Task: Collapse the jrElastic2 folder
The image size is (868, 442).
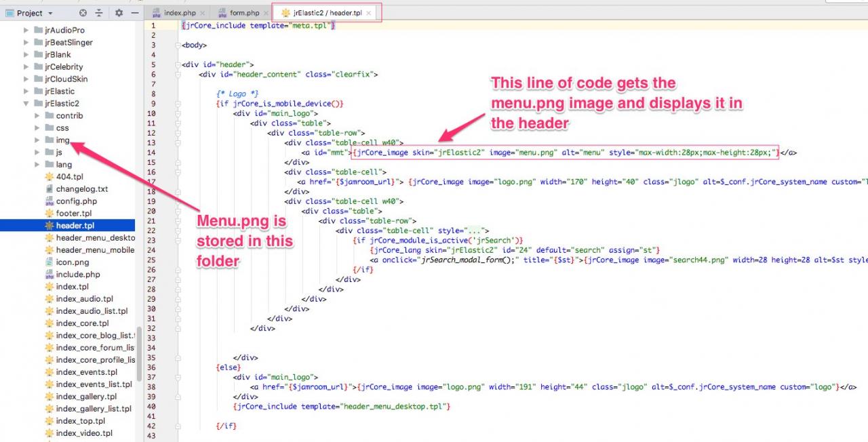Action: pyautogui.click(x=27, y=104)
